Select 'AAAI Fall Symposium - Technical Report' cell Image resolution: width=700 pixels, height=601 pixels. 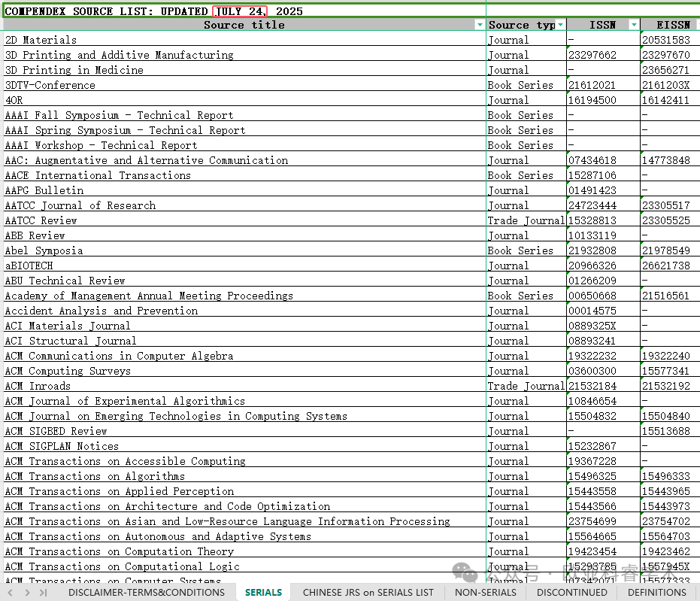coord(244,115)
